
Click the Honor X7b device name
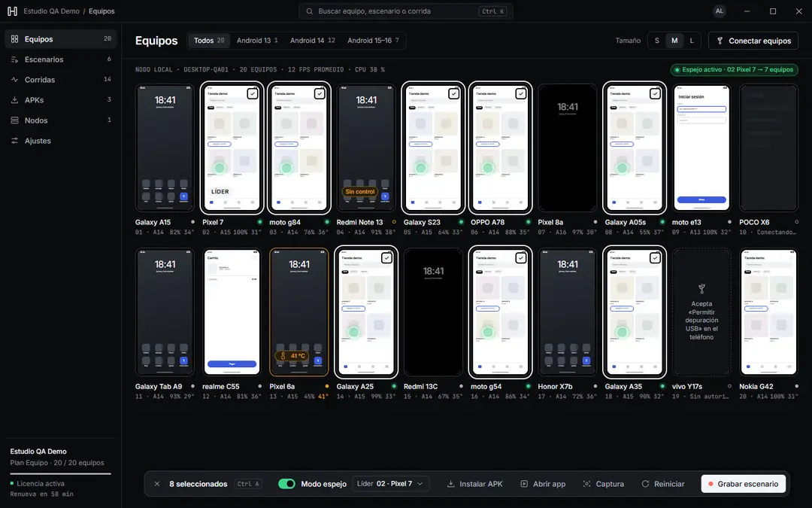[x=555, y=386]
